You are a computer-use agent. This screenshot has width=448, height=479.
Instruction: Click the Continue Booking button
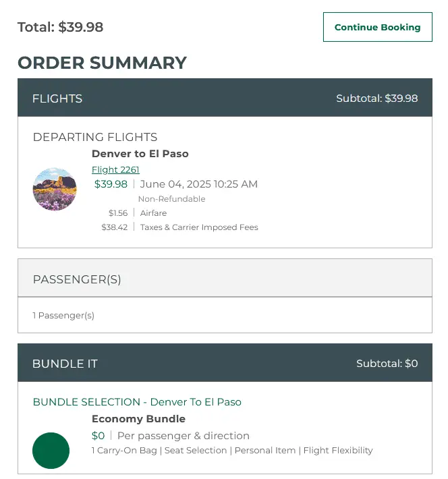377,27
